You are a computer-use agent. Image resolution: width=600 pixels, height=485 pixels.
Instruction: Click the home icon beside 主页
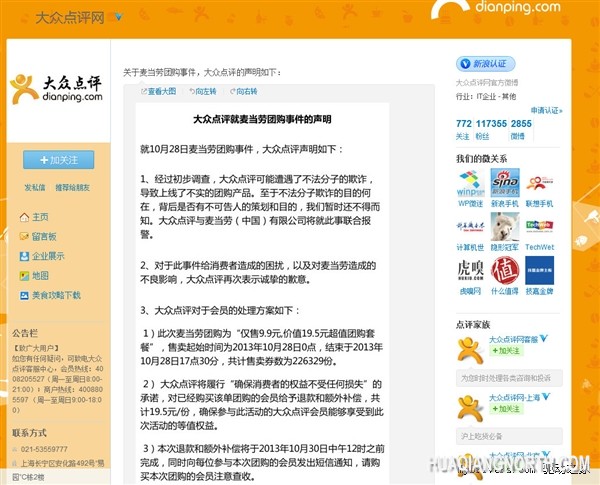click(24, 217)
